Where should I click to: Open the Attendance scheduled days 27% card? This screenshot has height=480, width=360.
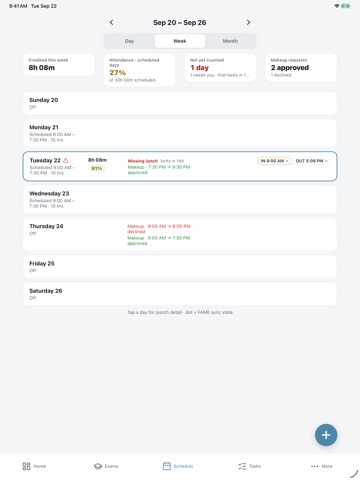pyautogui.click(x=139, y=70)
